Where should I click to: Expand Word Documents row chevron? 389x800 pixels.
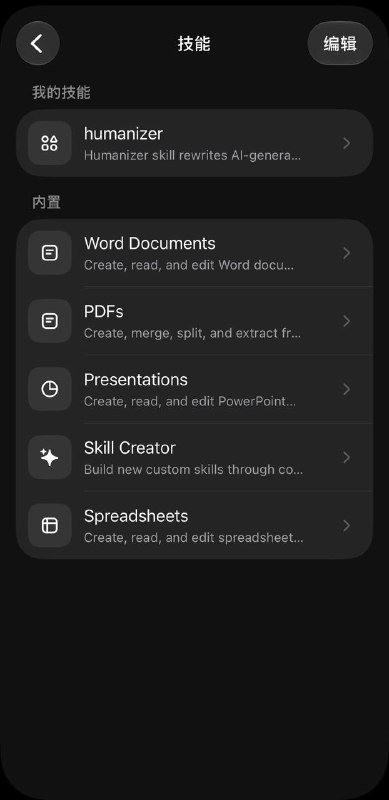tap(347, 253)
